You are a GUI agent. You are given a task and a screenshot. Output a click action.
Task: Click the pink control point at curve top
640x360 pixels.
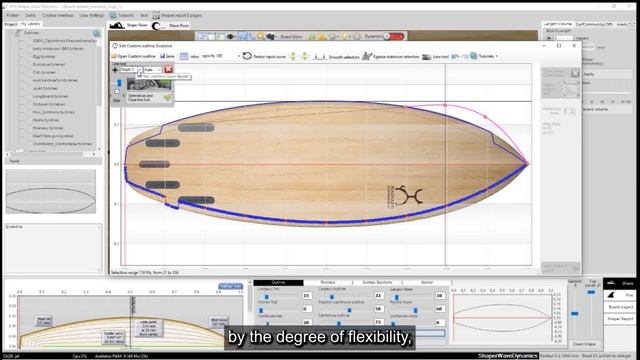coord(445,105)
